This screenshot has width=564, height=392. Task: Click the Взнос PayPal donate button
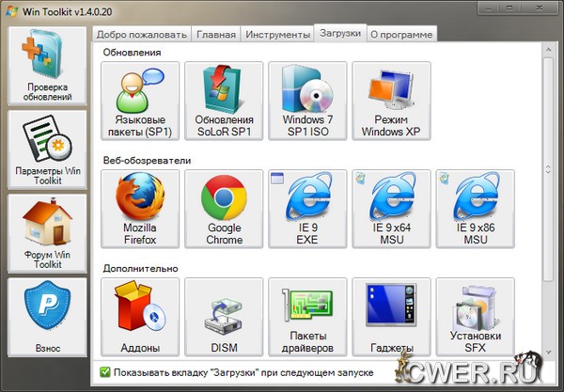(x=47, y=317)
